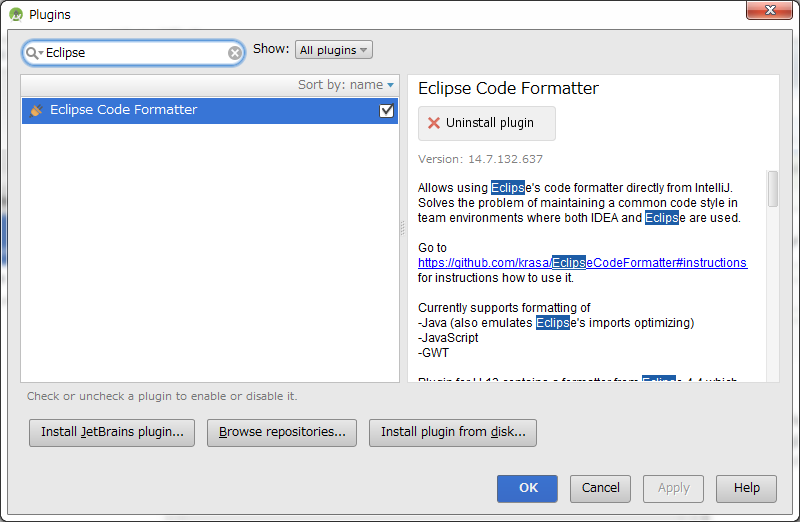Click Install plugin from disk button
This screenshot has width=800, height=522.
(453, 432)
